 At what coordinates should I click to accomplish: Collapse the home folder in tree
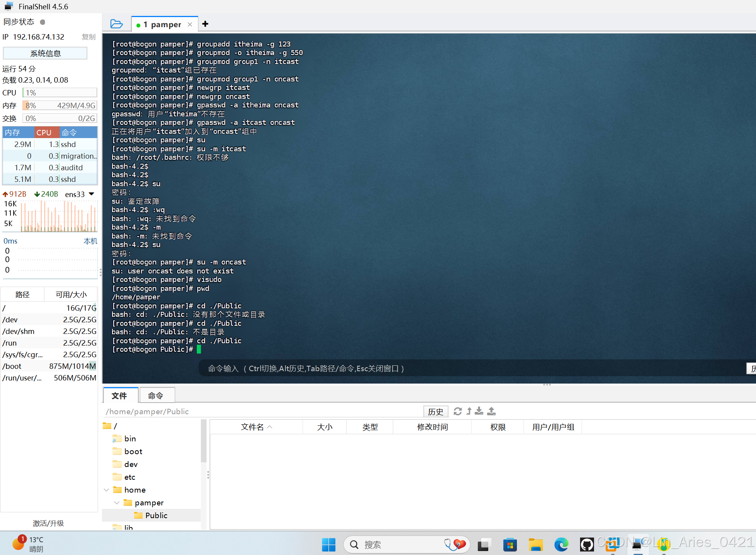(x=107, y=490)
